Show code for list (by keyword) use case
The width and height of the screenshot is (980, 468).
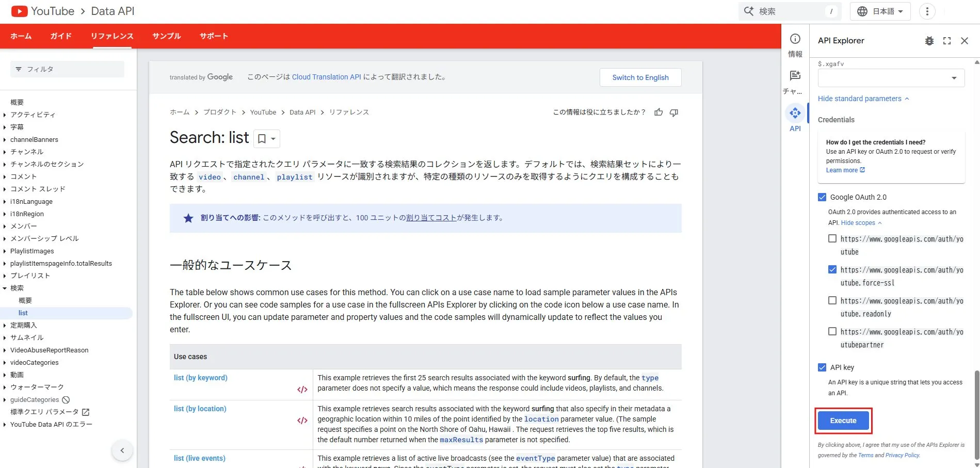tap(302, 390)
